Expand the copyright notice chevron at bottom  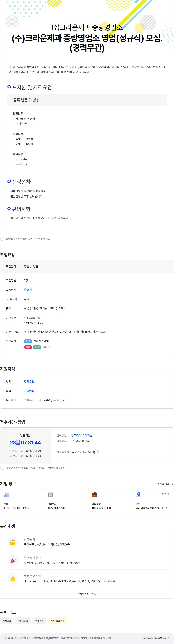tap(113, 638)
